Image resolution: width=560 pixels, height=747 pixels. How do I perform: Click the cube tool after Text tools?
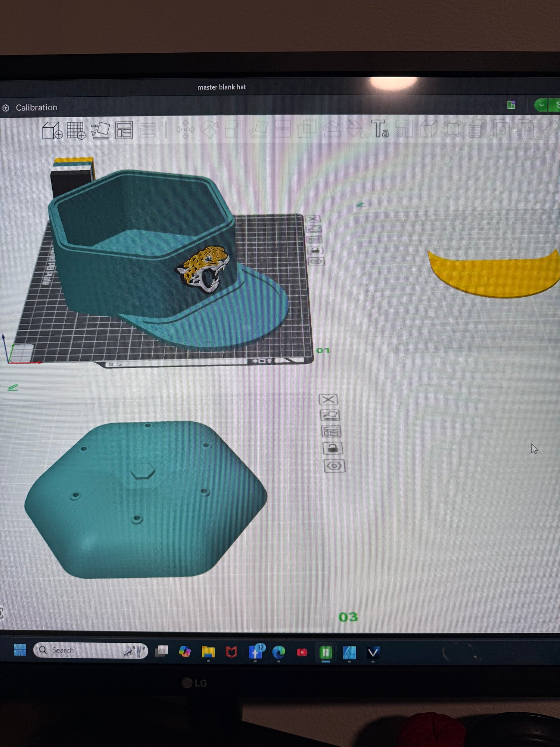[x=429, y=129]
